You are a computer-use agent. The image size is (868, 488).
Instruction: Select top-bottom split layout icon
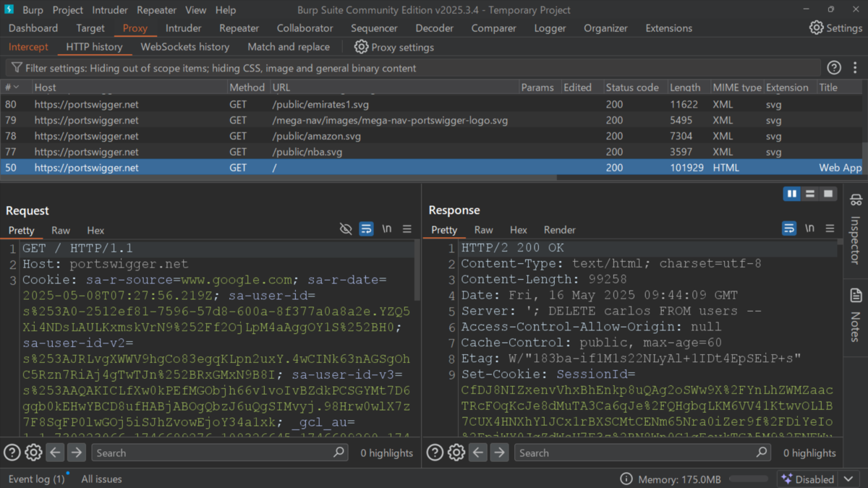[810, 194]
